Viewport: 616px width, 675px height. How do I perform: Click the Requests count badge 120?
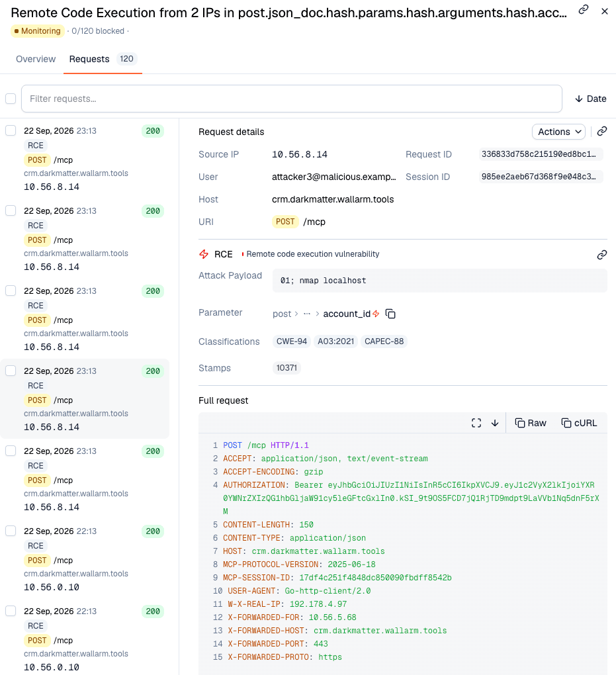point(126,58)
